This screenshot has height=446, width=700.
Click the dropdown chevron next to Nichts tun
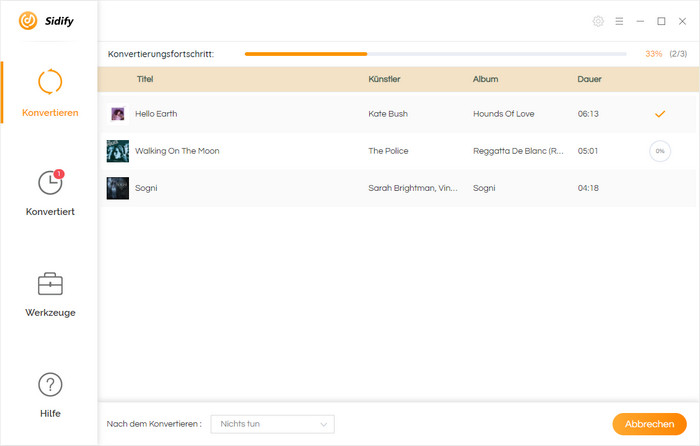point(324,425)
